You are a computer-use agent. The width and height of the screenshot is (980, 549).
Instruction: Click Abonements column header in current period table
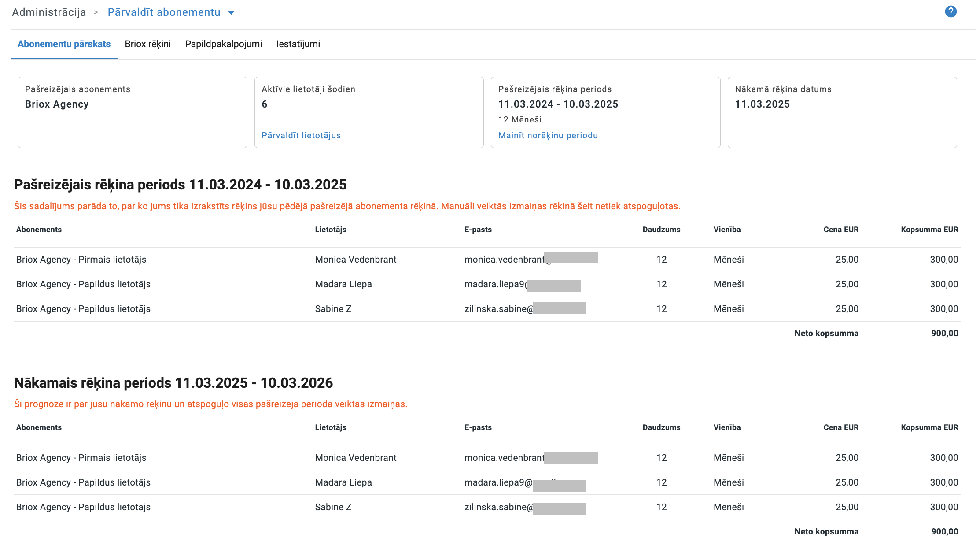coord(39,230)
